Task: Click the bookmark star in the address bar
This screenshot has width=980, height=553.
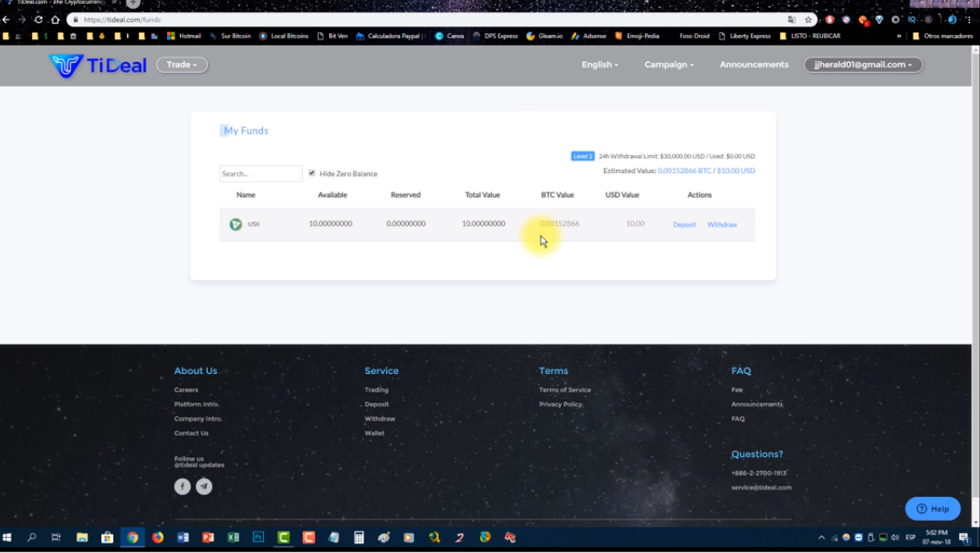Action: [808, 20]
